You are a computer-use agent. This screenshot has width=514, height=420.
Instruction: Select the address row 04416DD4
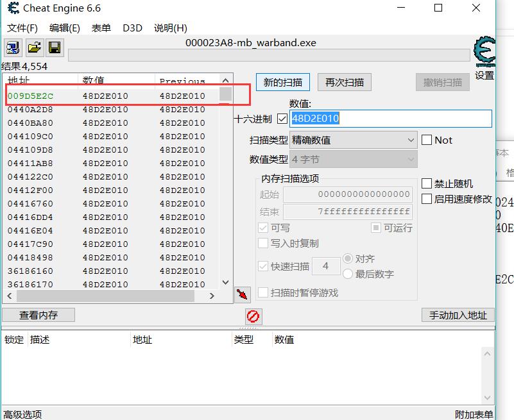112,217
